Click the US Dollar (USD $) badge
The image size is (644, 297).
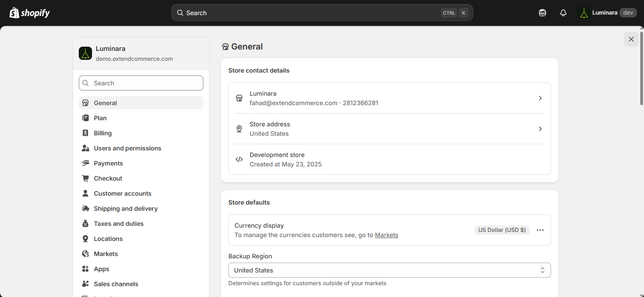[502, 230]
